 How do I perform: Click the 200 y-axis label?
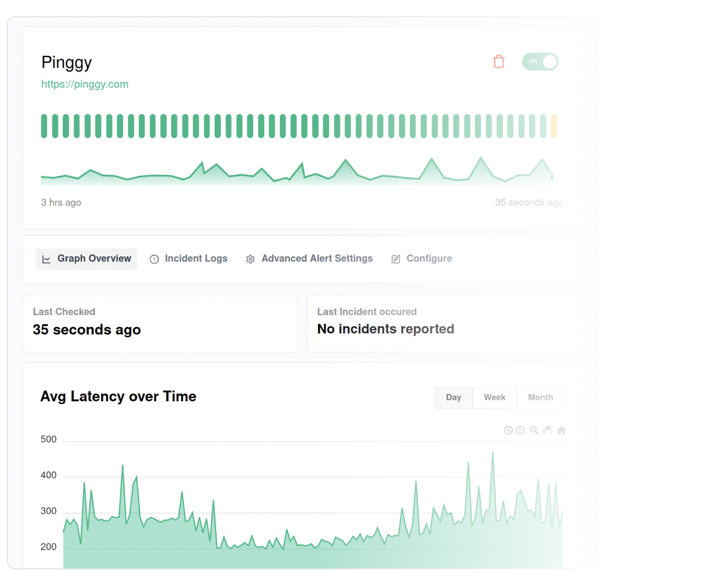point(49,547)
